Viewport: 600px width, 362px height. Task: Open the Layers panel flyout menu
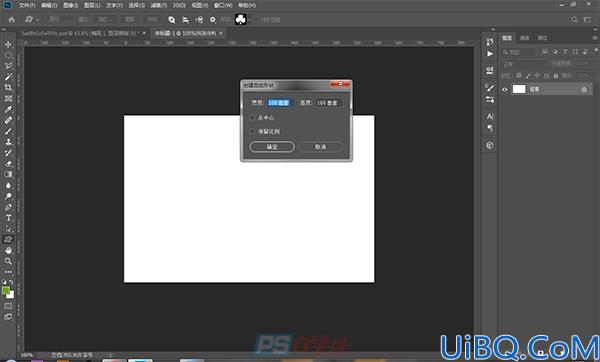(595, 38)
